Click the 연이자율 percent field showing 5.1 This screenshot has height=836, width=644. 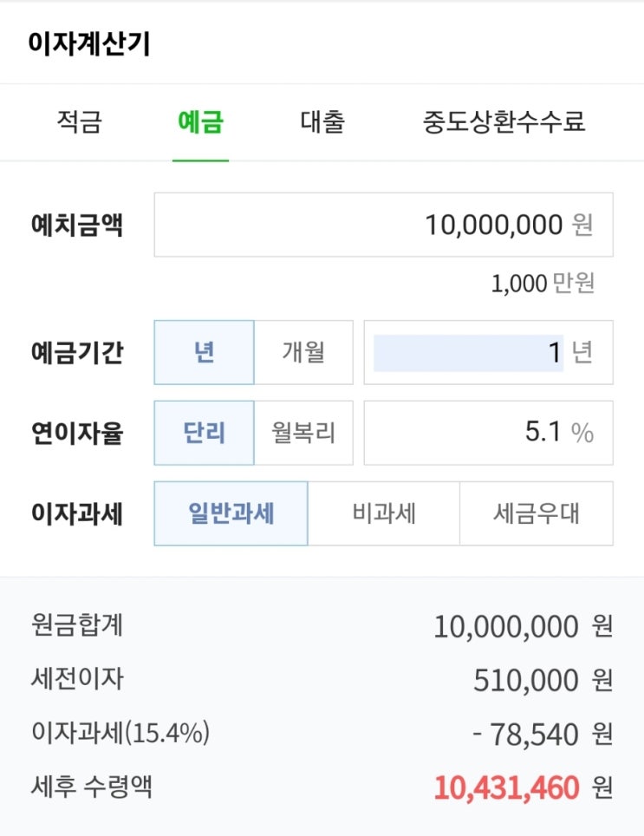point(488,433)
